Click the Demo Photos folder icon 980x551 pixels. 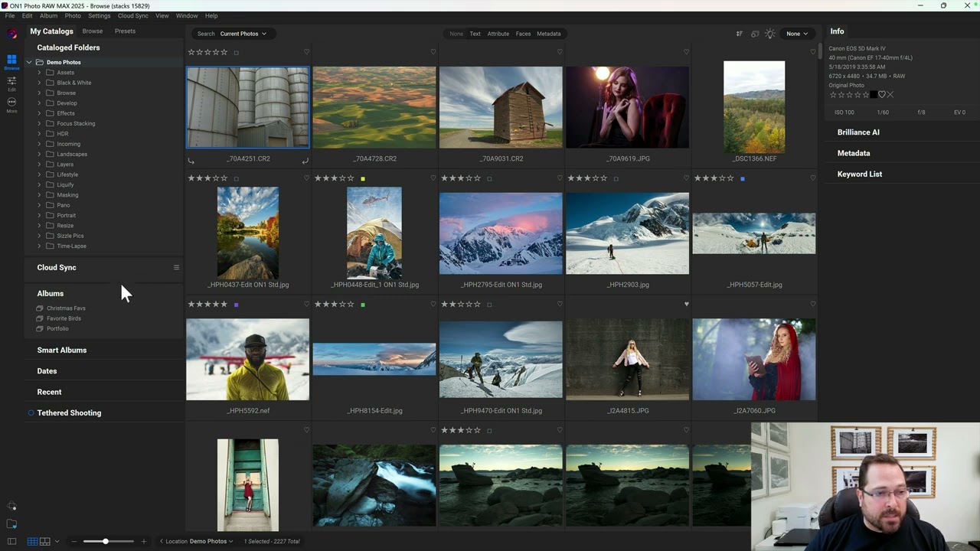point(40,62)
